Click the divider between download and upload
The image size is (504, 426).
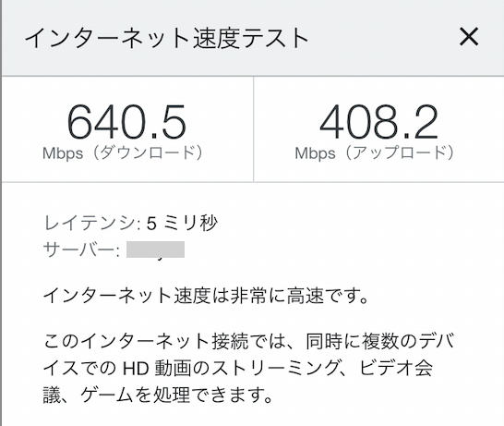[253, 129]
